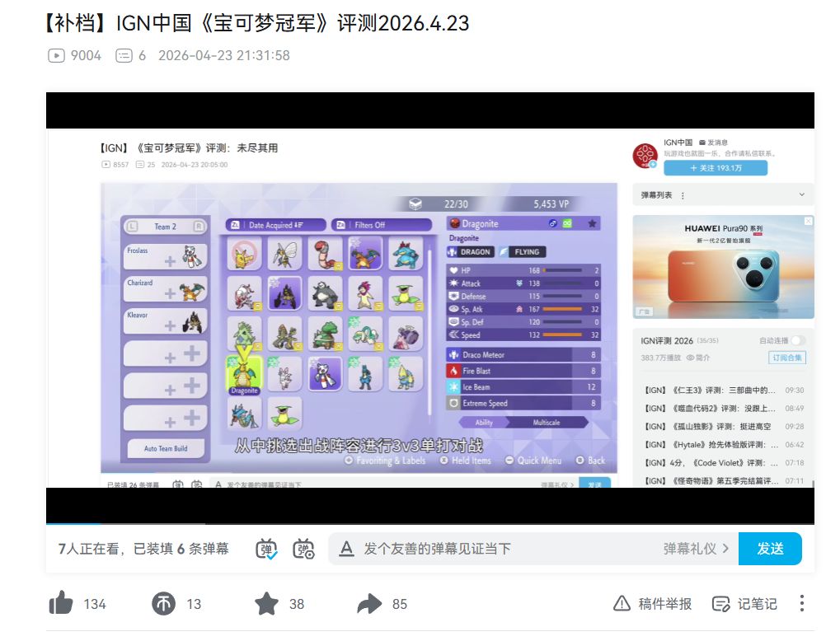Click the coin donate icon

[163, 604]
